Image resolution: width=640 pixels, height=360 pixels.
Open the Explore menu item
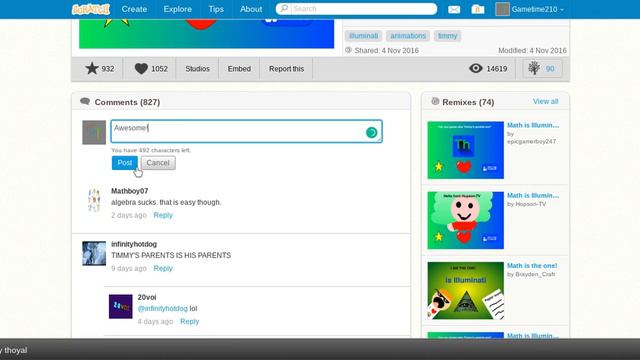[x=178, y=9]
